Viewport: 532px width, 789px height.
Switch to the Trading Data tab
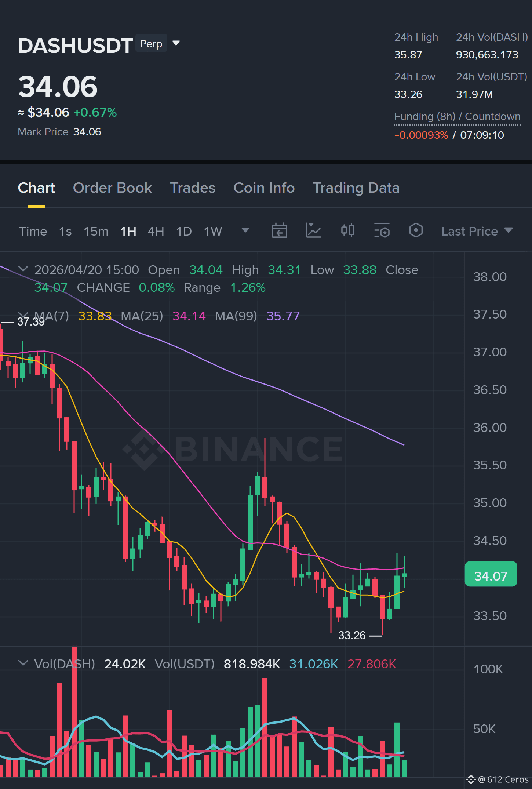coord(356,188)
